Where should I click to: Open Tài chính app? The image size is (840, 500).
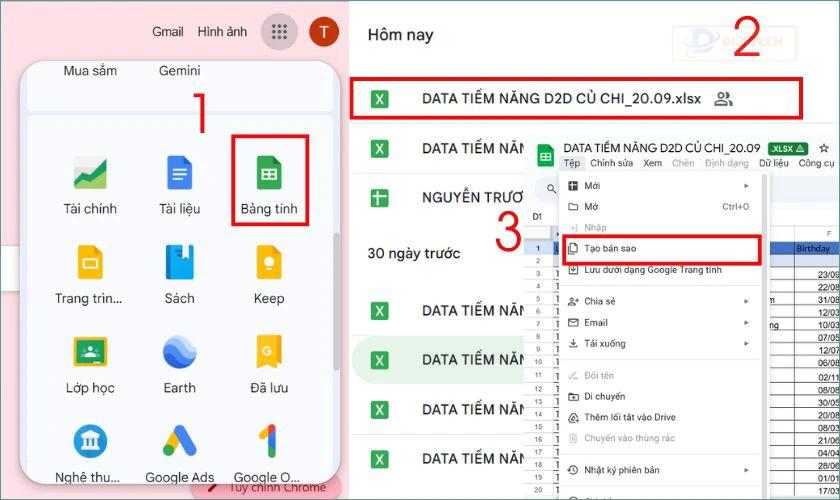point(90,185)
